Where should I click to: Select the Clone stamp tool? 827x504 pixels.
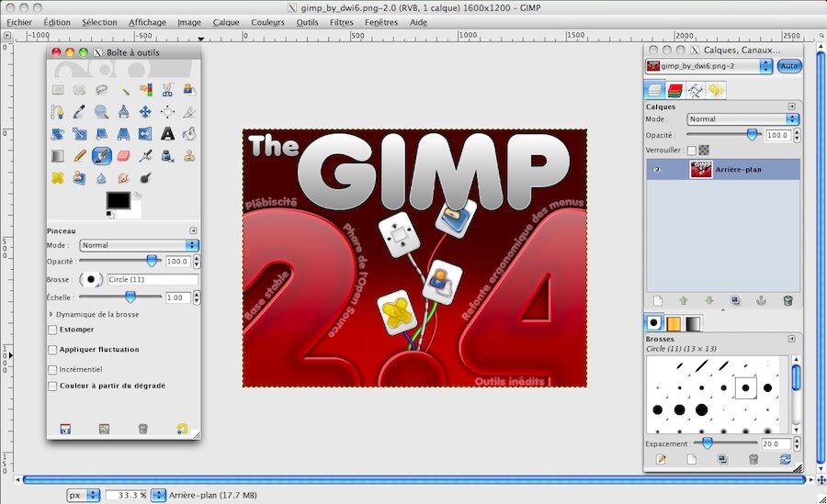click(190, 155)
